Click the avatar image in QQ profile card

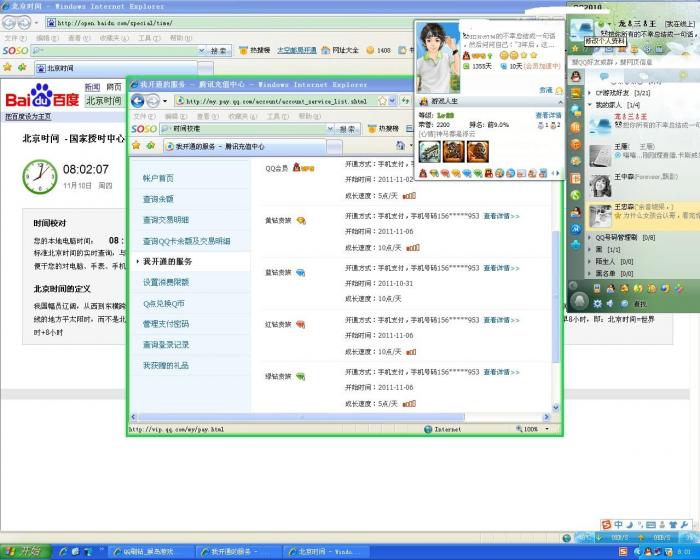click(438, 58)
